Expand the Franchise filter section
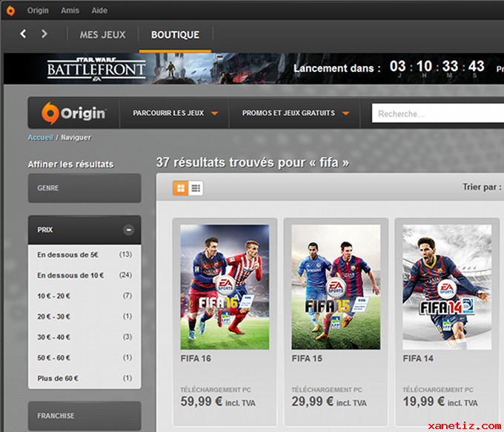Viewport: 504px width, 432px height. (84, 416)
